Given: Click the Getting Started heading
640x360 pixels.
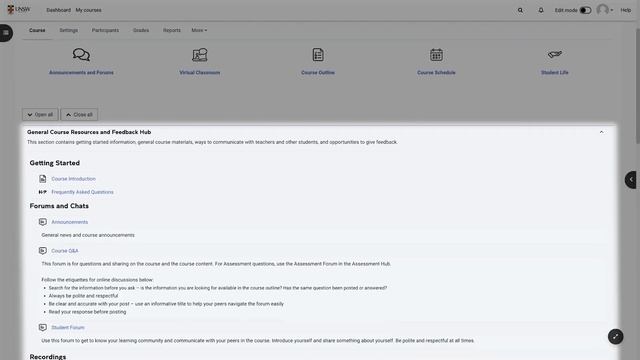Looking at the screenshot, I should pos(55,163).
